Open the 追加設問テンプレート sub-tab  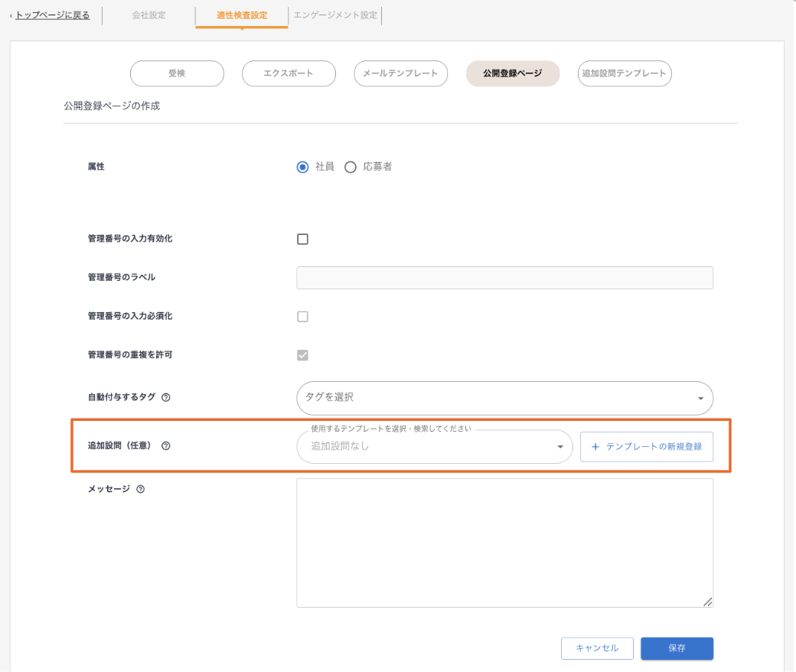tap(625, 73)
